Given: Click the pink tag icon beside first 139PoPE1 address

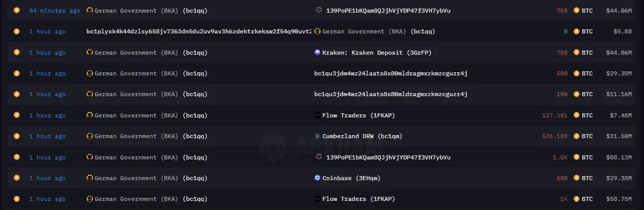Looking at the screenshot, I should (318, 10).
